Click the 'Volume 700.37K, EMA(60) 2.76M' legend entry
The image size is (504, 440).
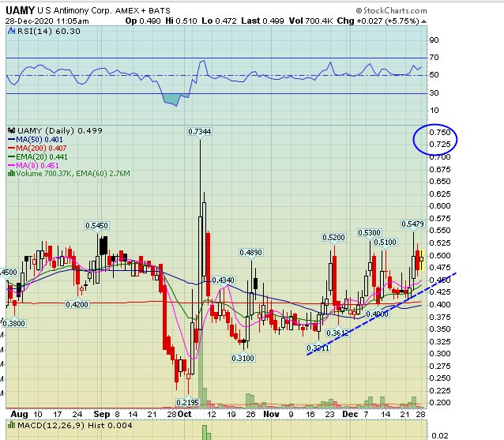tap(73, 174)
